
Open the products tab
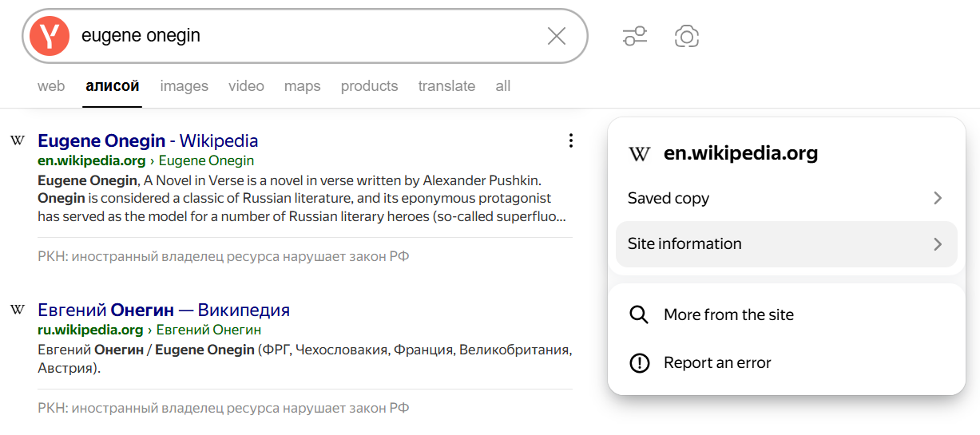point(369,86)
